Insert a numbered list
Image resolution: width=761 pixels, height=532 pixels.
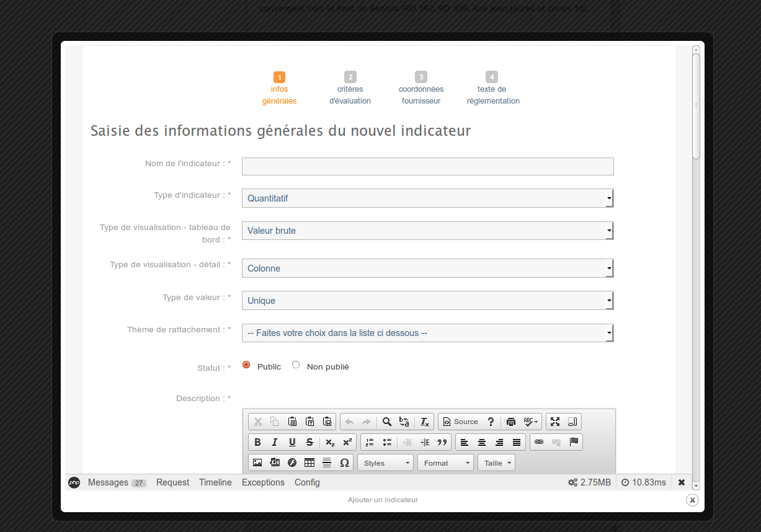370,442
